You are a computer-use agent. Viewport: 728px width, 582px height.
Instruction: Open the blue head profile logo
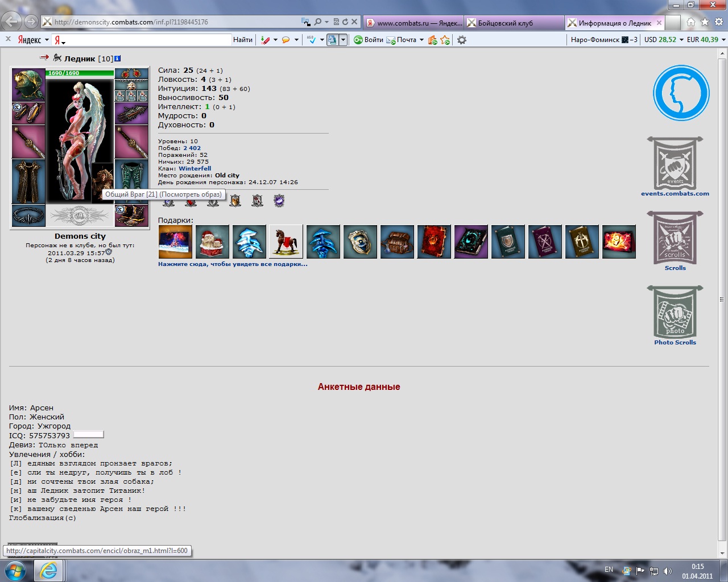coord(681,93)
